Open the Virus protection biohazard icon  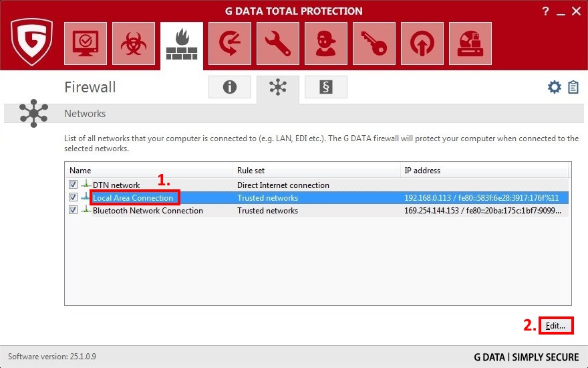tap(134, 43)
